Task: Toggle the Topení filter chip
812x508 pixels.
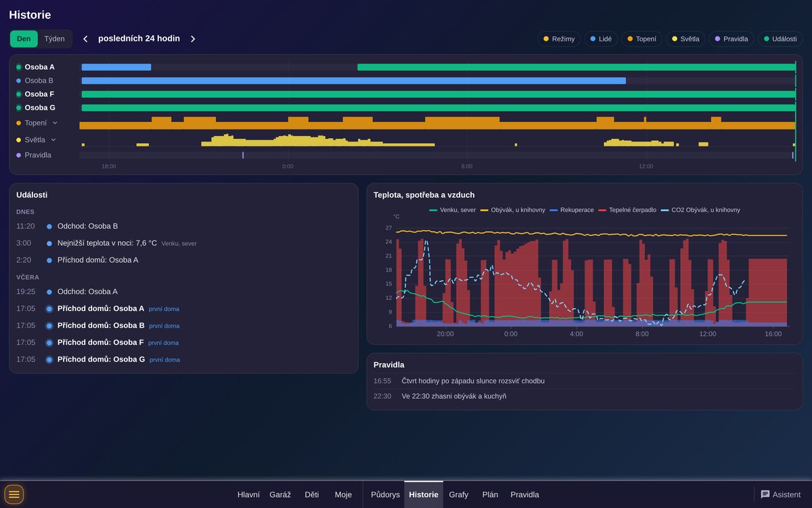Action: 641,39
